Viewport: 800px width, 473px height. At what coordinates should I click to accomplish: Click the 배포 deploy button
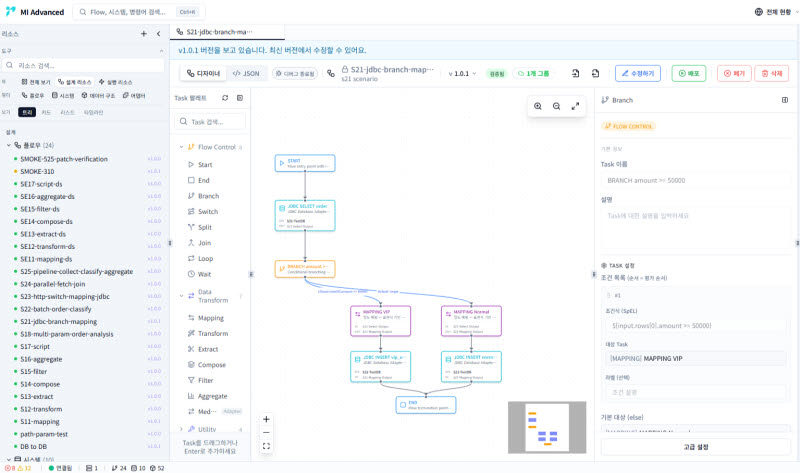coord(689,73)
